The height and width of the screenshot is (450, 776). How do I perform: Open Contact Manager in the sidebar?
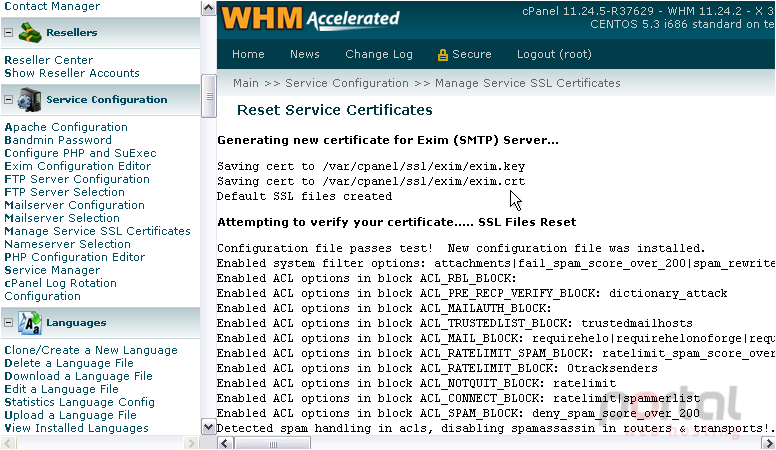(52, 6)
